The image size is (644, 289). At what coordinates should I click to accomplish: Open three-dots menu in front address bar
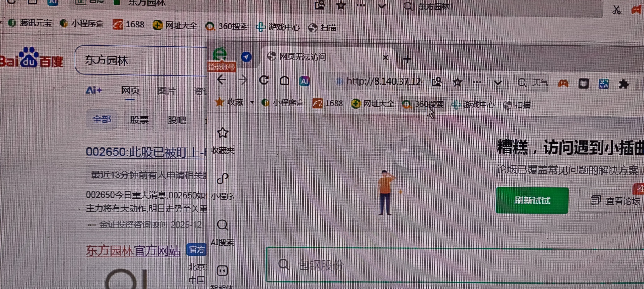(477, 83)
